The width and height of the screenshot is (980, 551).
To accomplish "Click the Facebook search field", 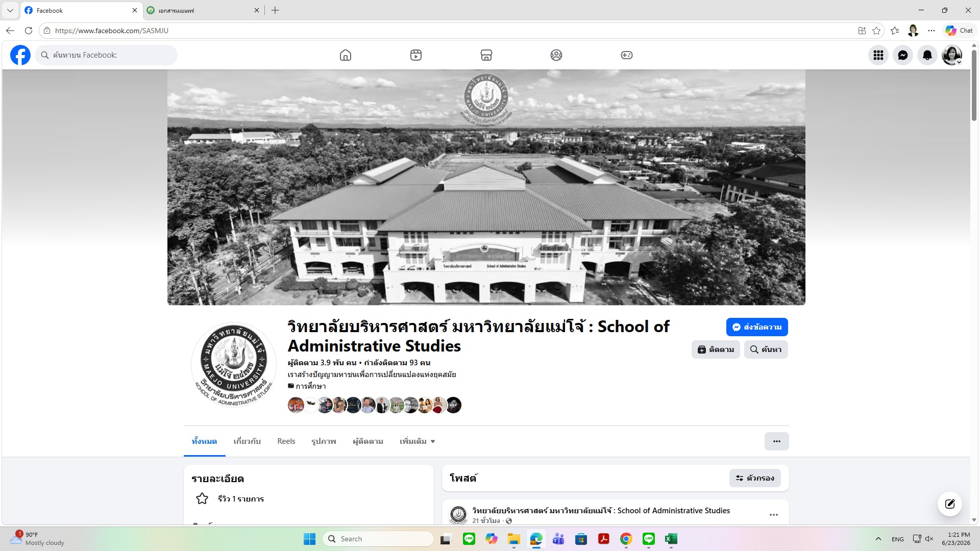I will [x=106, y=55].
